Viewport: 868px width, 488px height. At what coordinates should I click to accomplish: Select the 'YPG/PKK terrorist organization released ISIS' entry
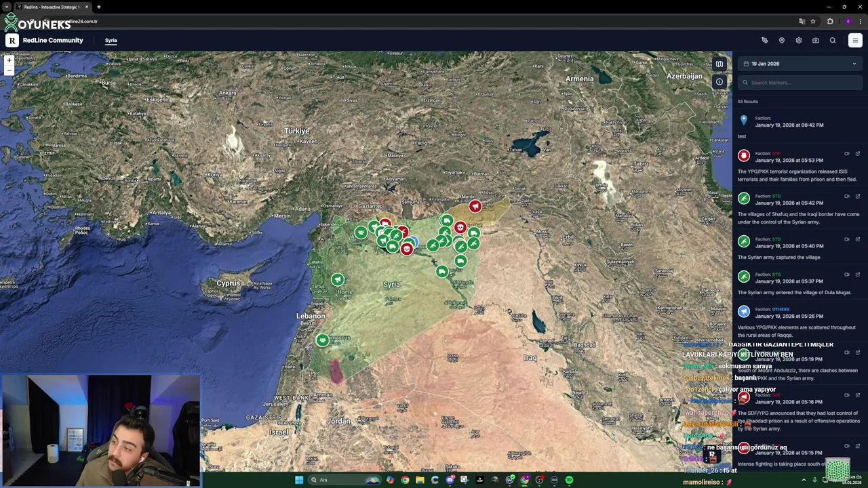800,167
